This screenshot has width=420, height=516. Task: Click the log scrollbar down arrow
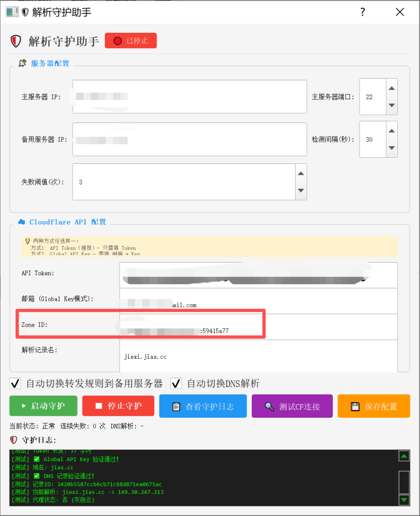pos(404,500)
